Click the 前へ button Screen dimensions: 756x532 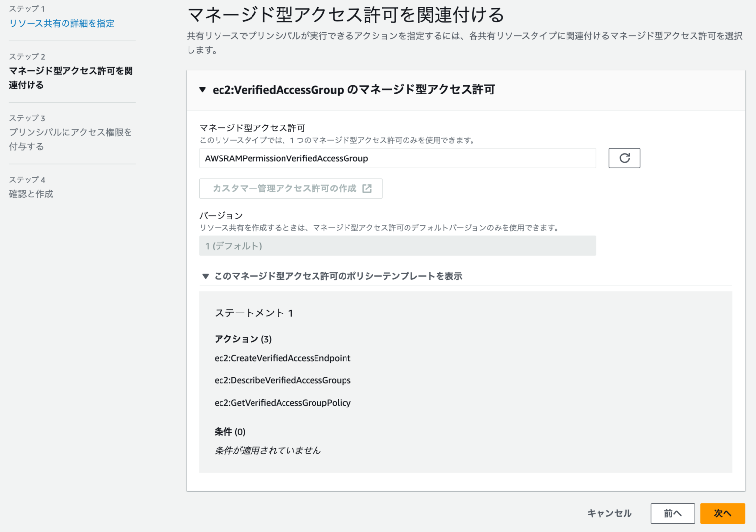672,513
